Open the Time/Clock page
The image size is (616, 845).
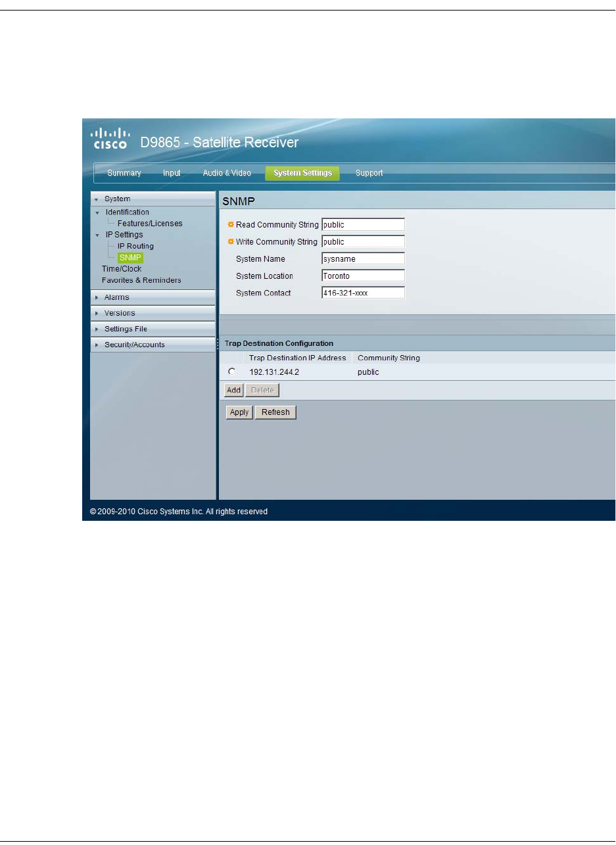click(x=122, y=268)
